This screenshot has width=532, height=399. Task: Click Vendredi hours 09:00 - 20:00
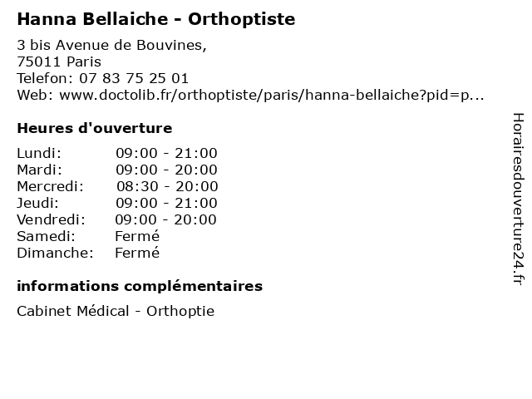pos(166,219)
